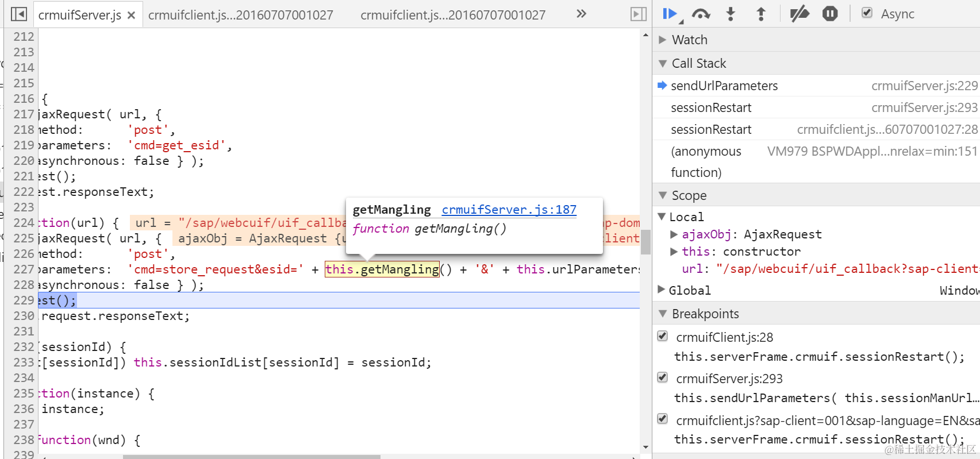Expand the Global scope group
This screenshot has width=980, height=459.
click(662, 290)
